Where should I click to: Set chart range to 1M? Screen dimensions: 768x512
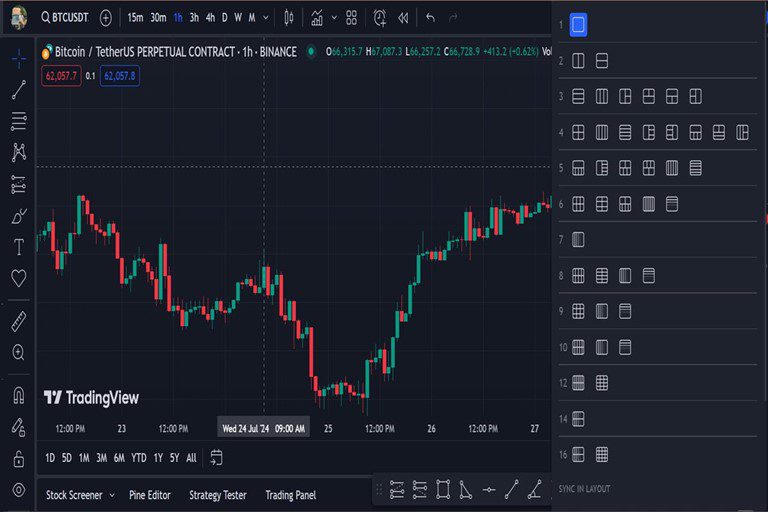[84, 458]
